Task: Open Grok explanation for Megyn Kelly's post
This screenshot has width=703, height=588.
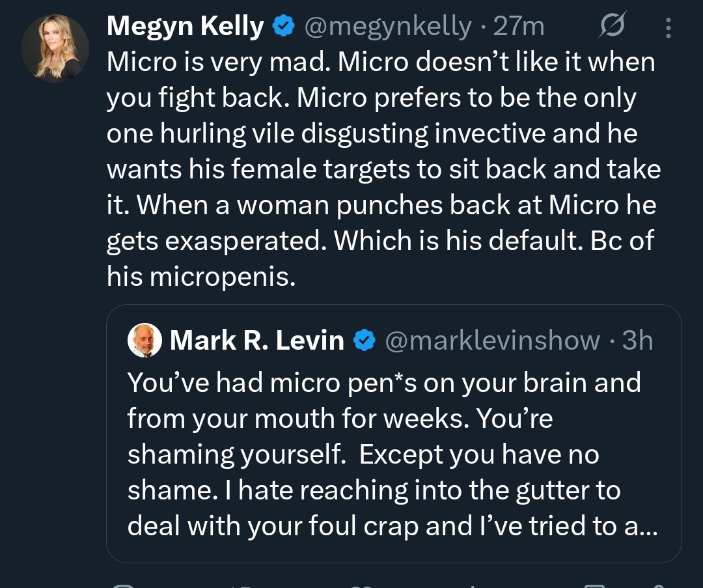Action: [613, 27]
